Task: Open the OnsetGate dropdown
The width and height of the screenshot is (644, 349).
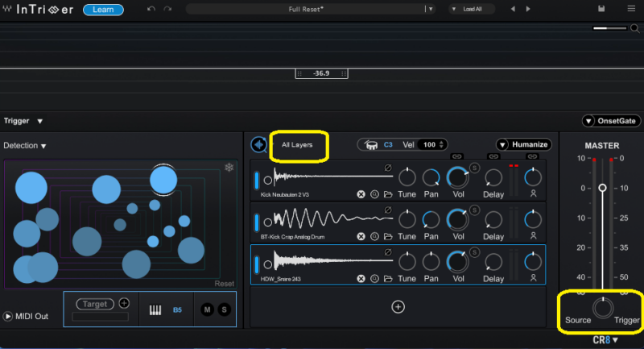Action: (612, 121)
